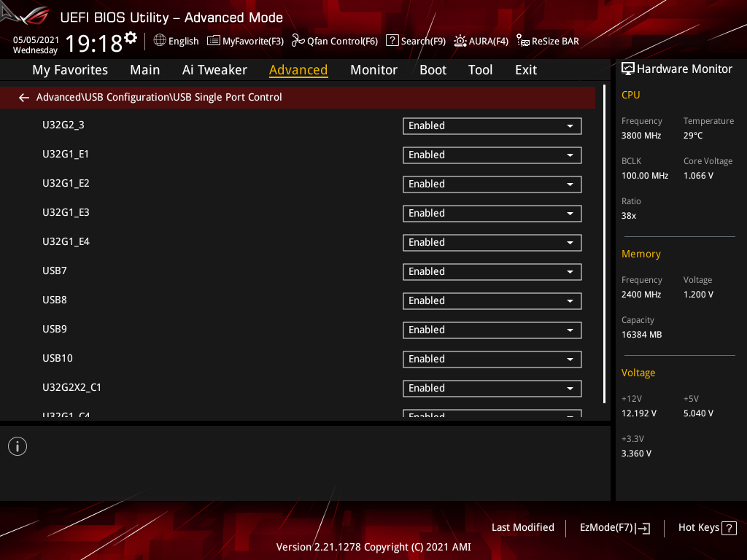Switch to Boot tab

pos(433,70)
